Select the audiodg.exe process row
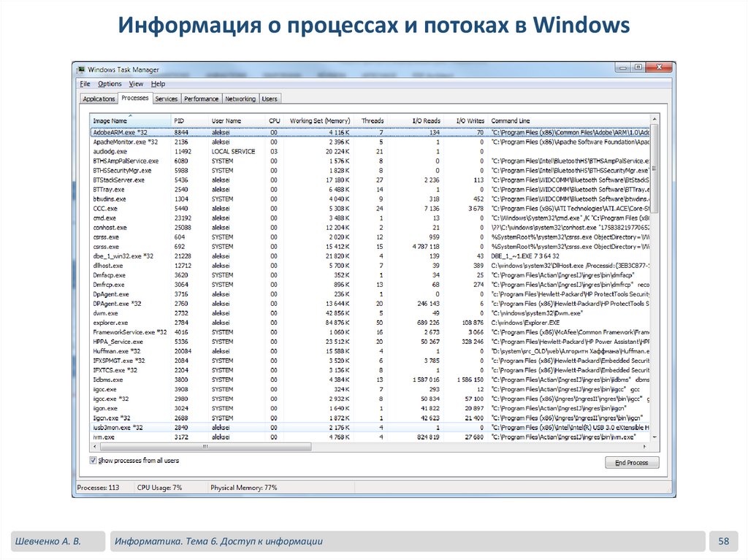The width and height of the screenshot is (748, 560). (370, 152)
